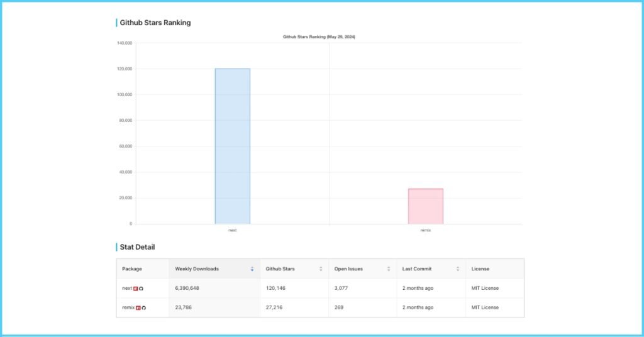Click the Github Stars column header
This screenshot has width=644, height=337.
point(294,269)
